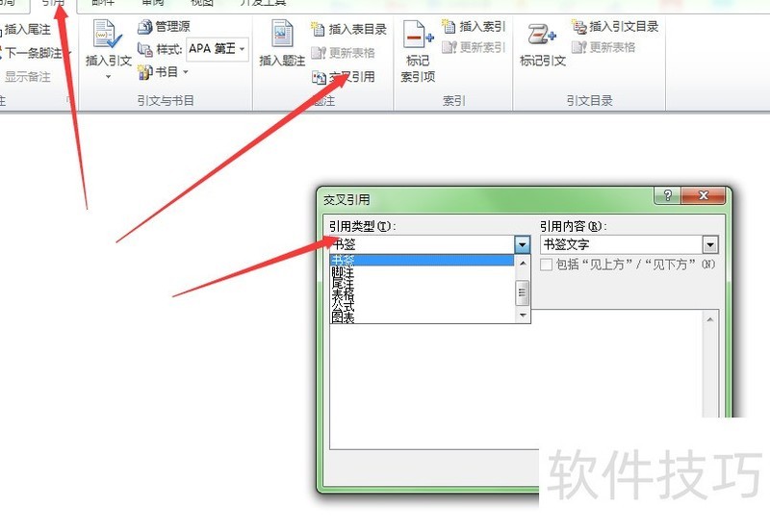Click the dropdown list scrollbar down arrow
Image resolution: width=770 pixels, height=532 pixels.
523,316
